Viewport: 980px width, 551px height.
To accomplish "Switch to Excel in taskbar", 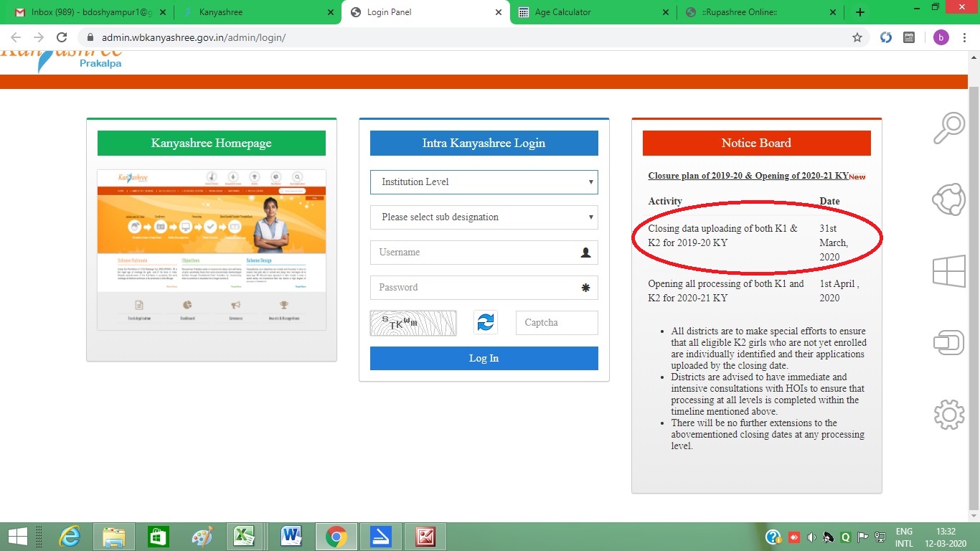I will click(x=246, y=537).
